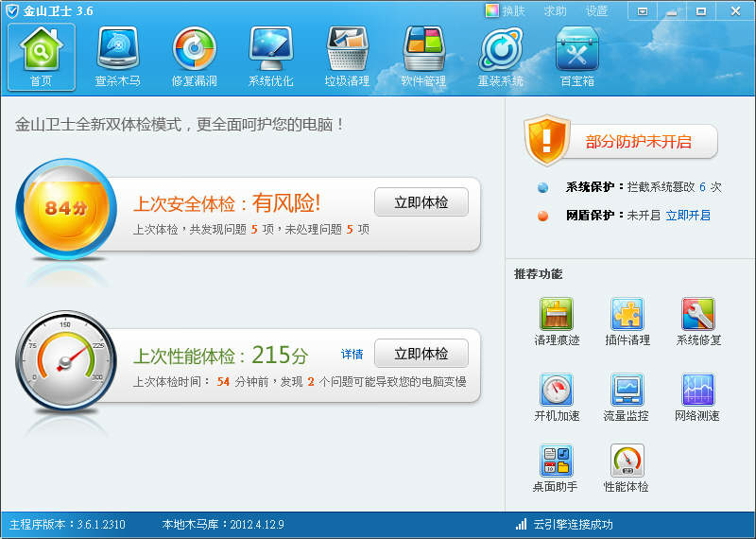Click 云引擎连接成功 status text
Image resolution: width=756 pixels, height=539 pixels.
click(x=573, y=525)
